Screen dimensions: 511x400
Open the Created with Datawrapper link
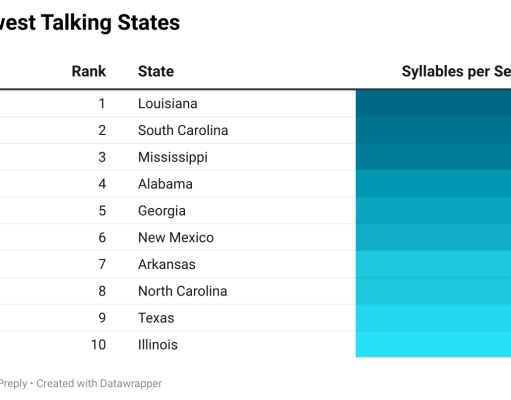(x=99, y=383)
